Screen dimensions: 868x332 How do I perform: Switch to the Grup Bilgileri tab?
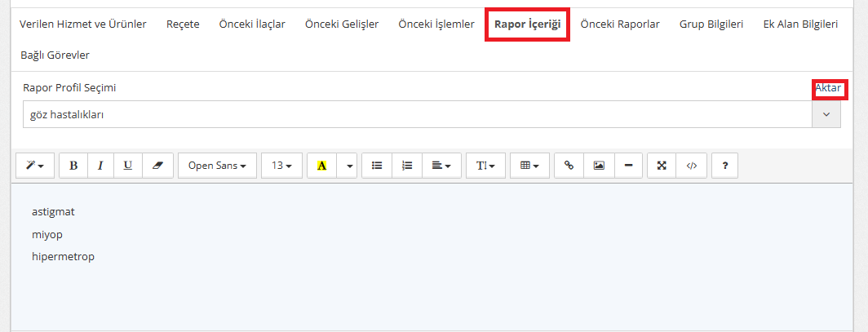click(x=711, y=24)
